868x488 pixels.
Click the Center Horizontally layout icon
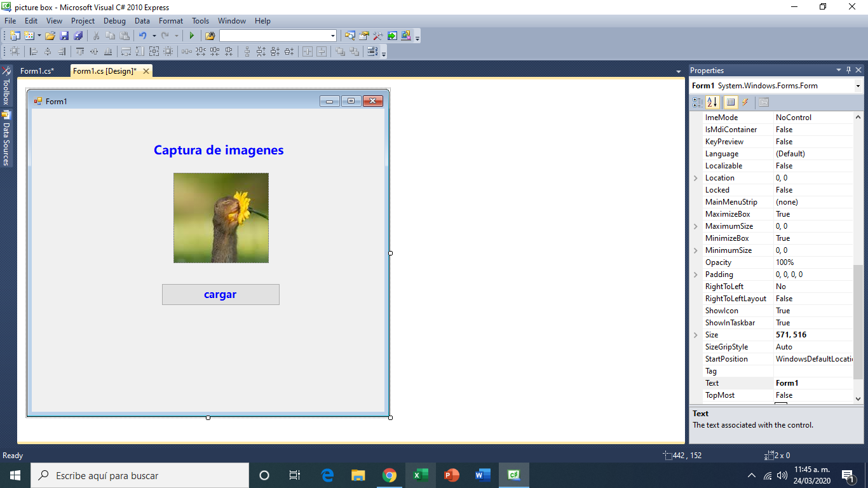[x=308, y=51]
